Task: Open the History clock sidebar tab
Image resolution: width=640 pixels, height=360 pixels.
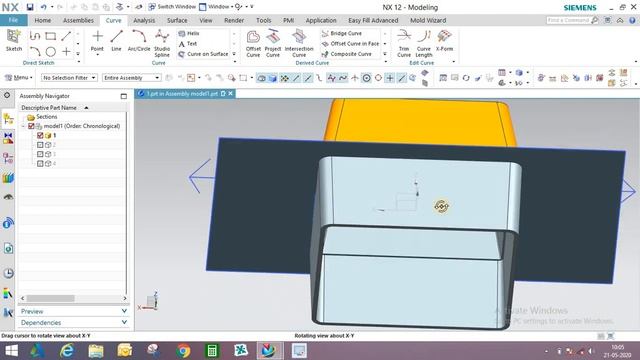Action: point(8,273)
